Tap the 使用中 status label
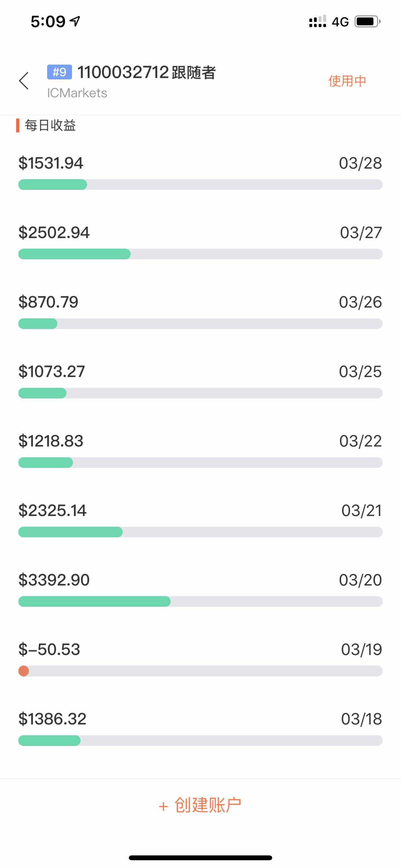Image resolution: width=401 pixels, height=868 pixels. point(347,81)
